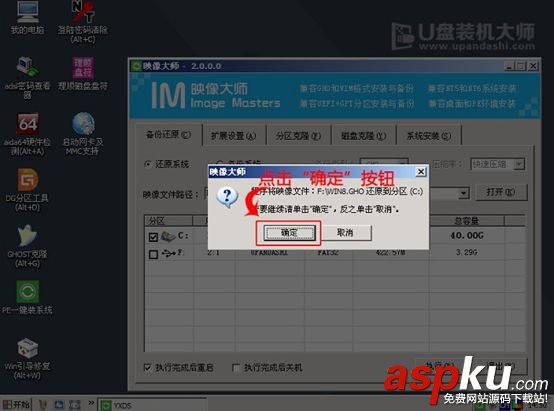
Task: Click the 分区 column header
Action: point(169,221)
